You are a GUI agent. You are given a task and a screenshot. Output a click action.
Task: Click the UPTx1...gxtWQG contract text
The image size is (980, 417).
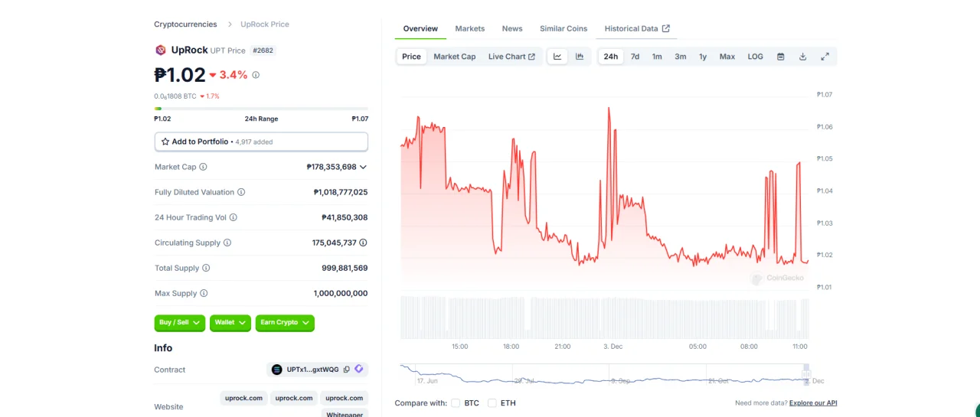coord(312,370)
